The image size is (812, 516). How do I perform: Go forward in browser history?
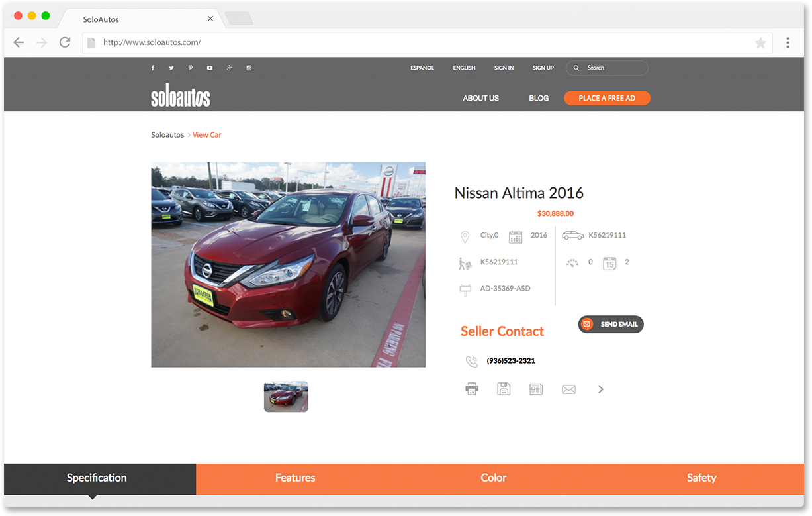click(42, 42)
